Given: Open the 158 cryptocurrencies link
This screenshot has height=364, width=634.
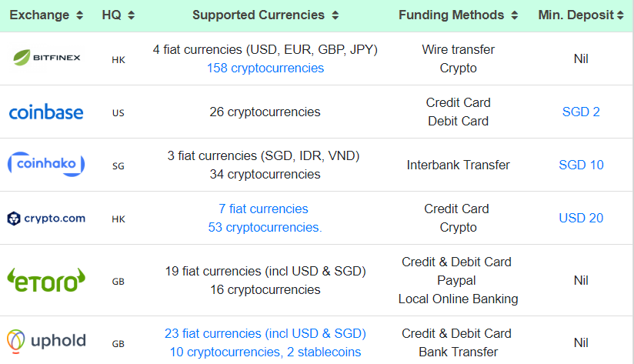Looking at the screenshot, I should pos(265,68).
